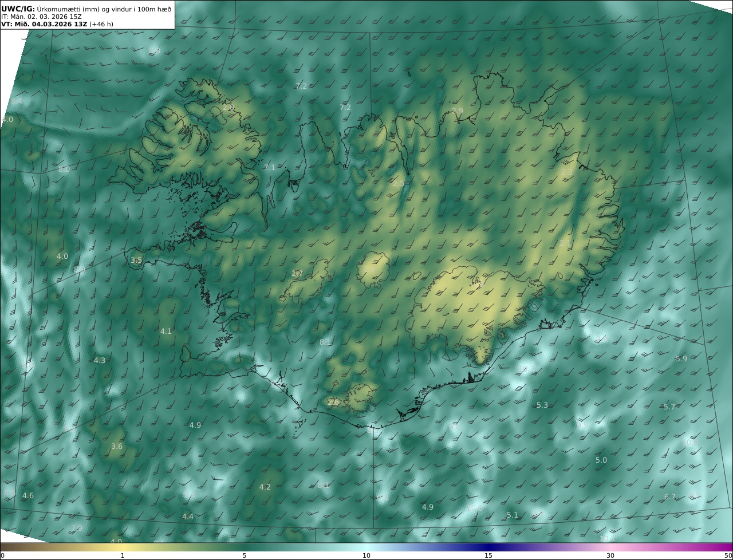
Task: Click the colorbar tick label 50
Action: click(728, 556)
